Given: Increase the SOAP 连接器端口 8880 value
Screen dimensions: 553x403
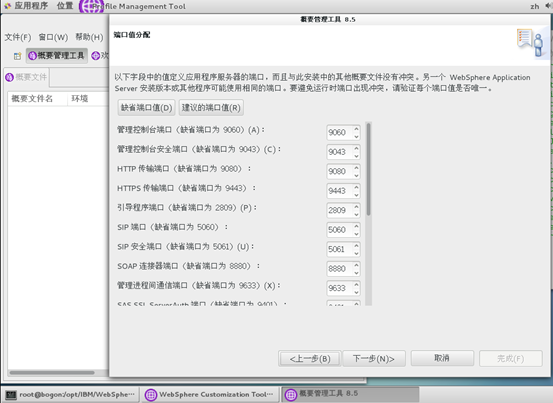Looking at the screenshot, I should pyautogui.click(x=356, y=265).
